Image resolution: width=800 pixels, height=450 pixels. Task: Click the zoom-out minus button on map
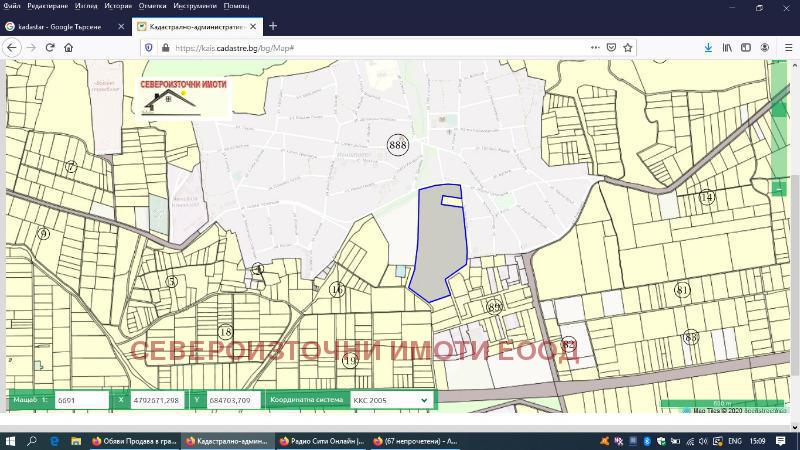coord(780,187)
